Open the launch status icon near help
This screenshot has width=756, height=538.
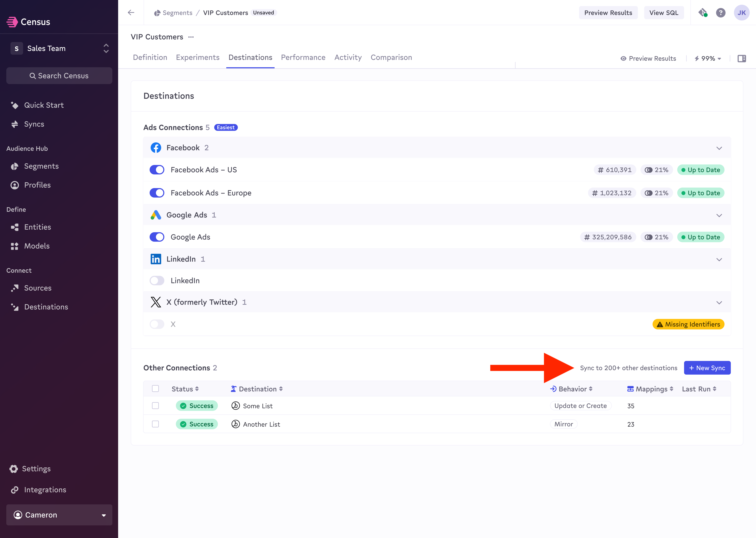point(703,13)
